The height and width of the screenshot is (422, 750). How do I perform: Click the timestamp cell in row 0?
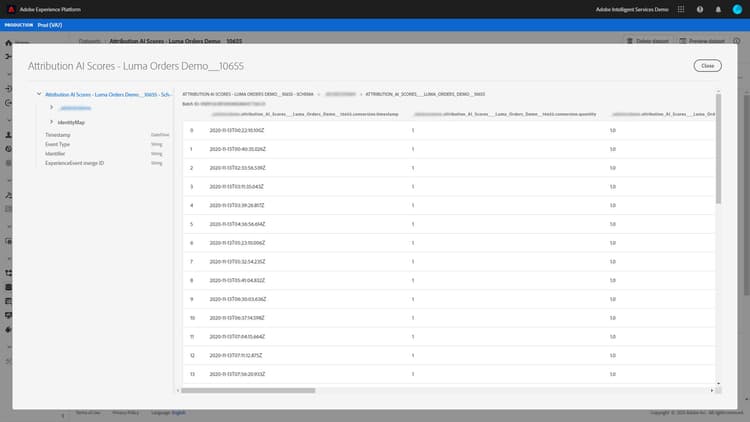point(237,130)
